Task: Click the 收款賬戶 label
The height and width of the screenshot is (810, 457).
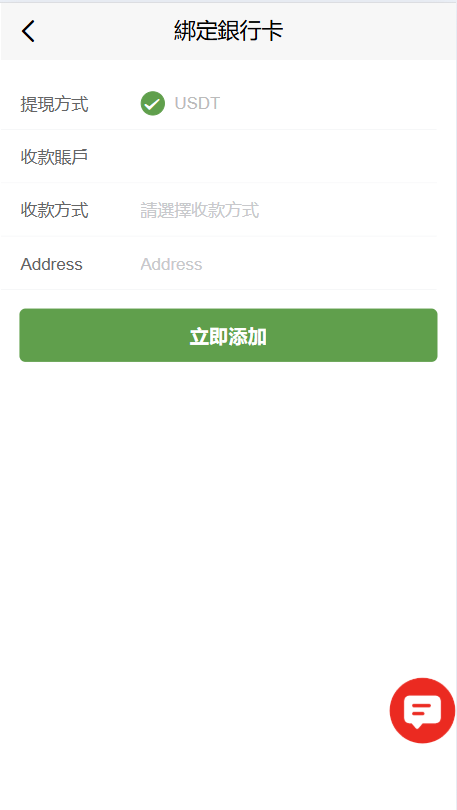Action: click(54, 157)
